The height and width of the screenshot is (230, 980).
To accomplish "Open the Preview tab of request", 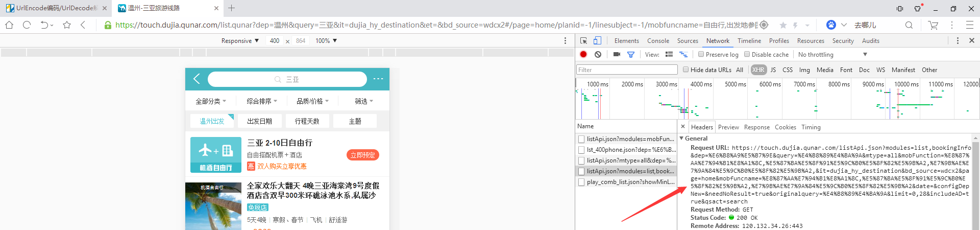I will pyautogui.click(x=728, y=127).
